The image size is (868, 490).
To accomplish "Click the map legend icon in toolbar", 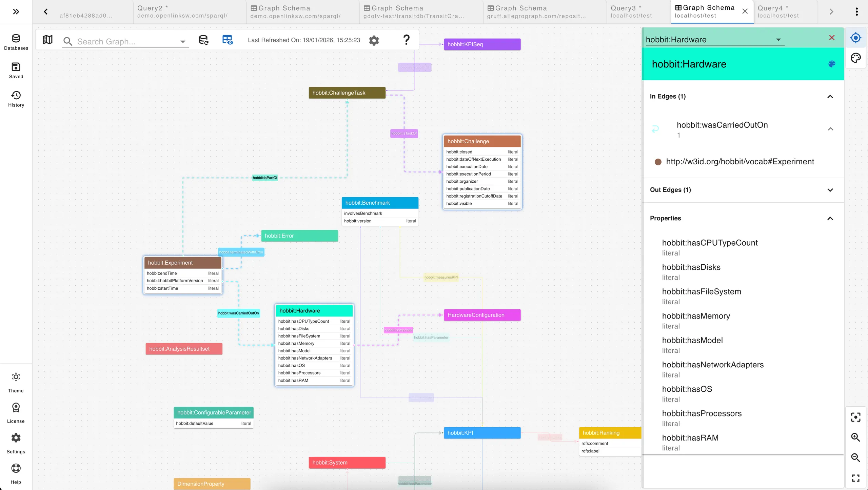I will click(48, 40).
